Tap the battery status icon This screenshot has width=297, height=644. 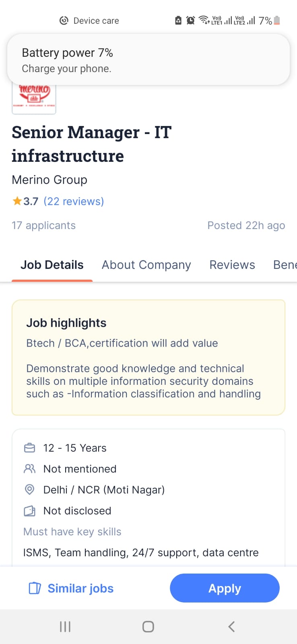[x=277, y=20]
